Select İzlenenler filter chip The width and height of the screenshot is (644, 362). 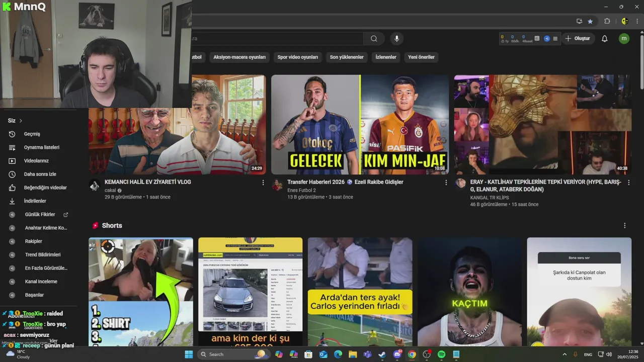[x=386, y=57]
